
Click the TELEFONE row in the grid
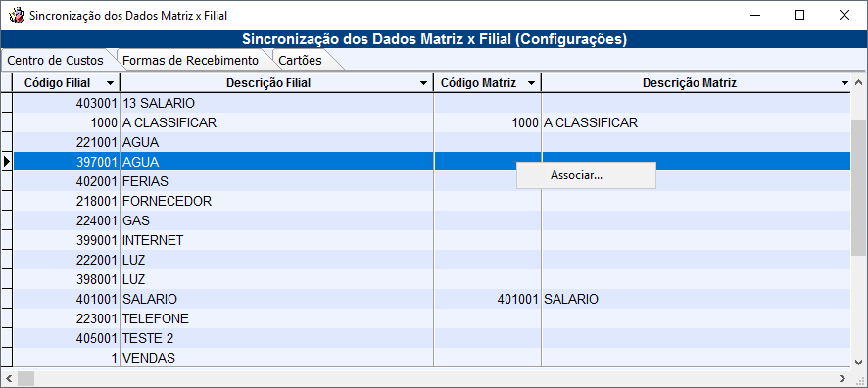coord(432,318)
